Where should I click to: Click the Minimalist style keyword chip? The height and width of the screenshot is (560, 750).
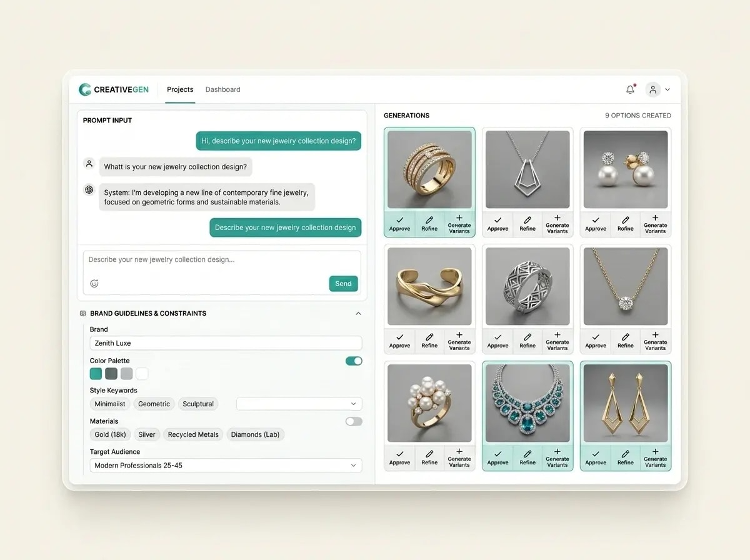click(x=110, y=404)
